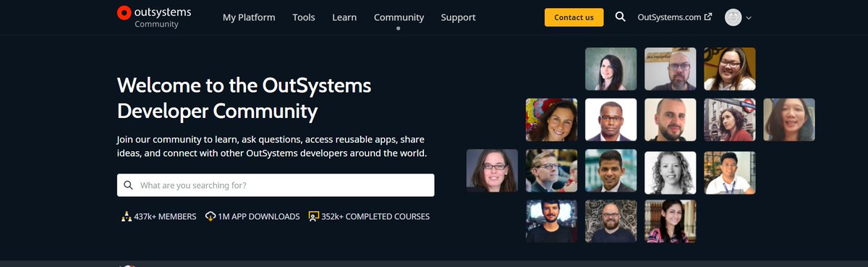
Task: Click the '352k+ COMPLETED COURSES' text
Action: pyautogui.click(x=375, y=216)
